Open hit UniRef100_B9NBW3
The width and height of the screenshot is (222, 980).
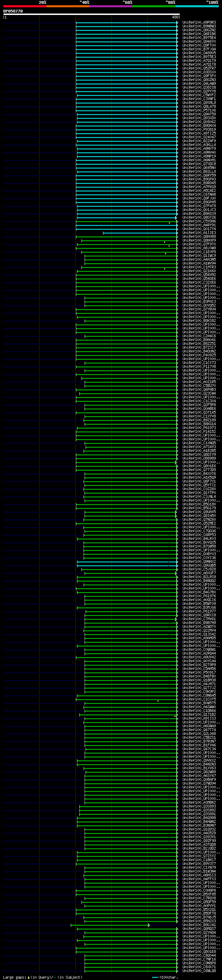[199, 26]
